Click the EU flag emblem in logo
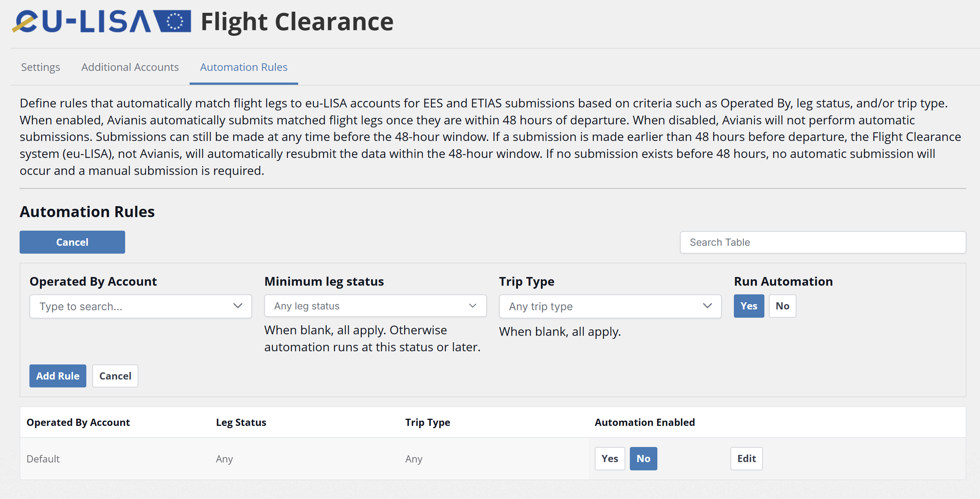The width and height of the screenshot is (980, 499). (x=175, y=21)
